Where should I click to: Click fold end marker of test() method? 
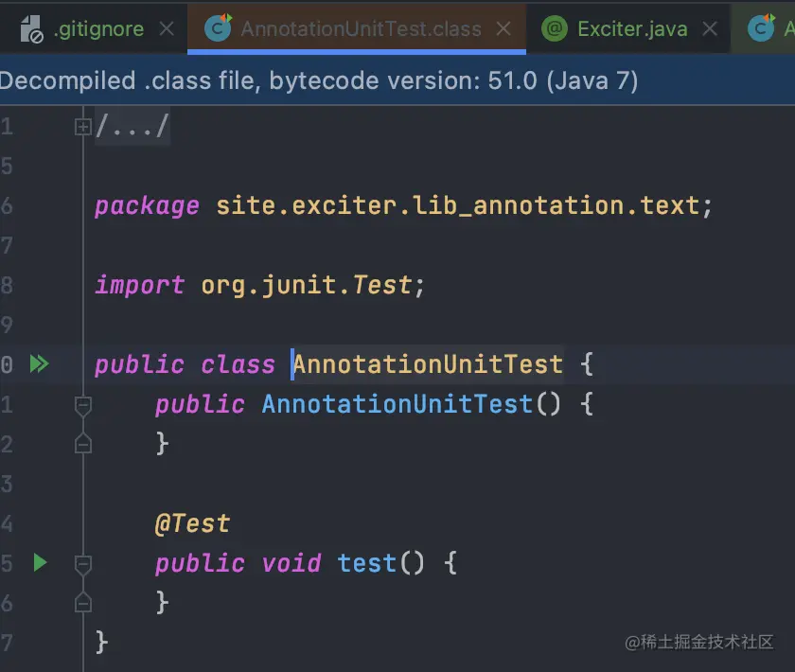(82, 602)
